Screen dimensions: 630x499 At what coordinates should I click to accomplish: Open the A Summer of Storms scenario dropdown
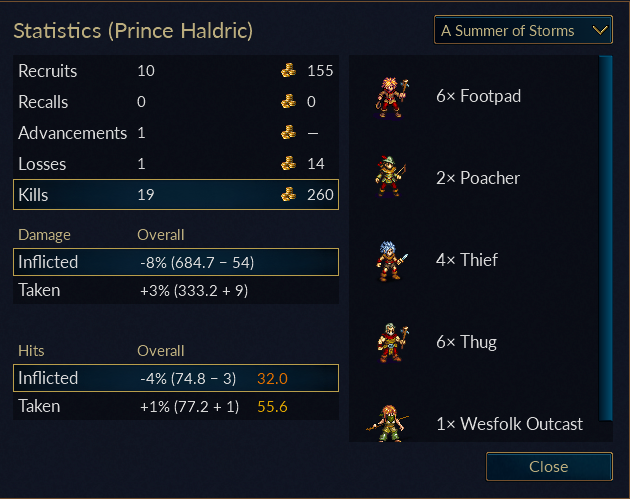coord(523,30)
